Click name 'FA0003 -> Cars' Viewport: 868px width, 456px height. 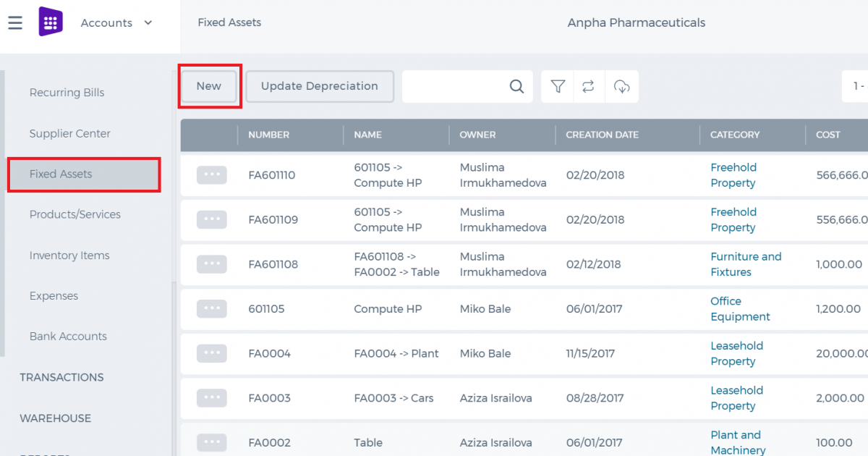tap(393, 398)
